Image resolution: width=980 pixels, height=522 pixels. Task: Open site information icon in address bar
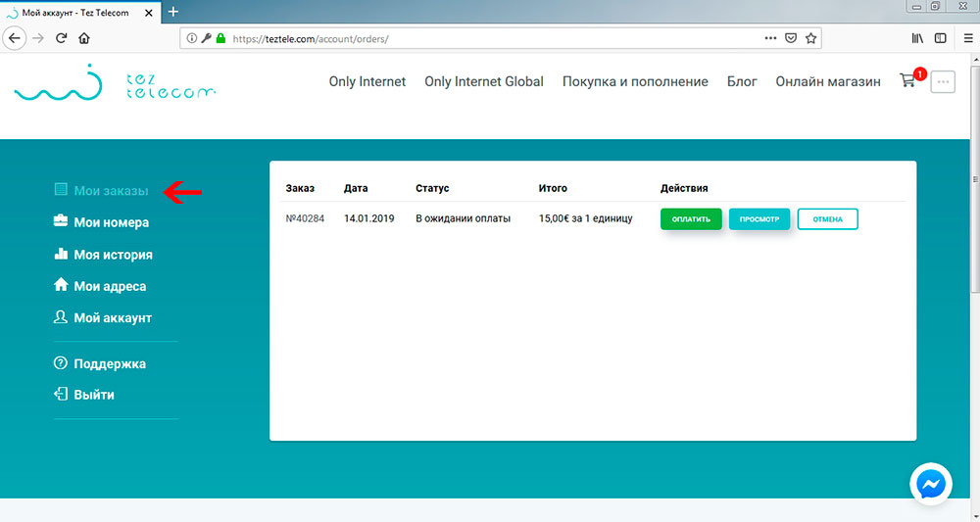[x=192, y=39]
